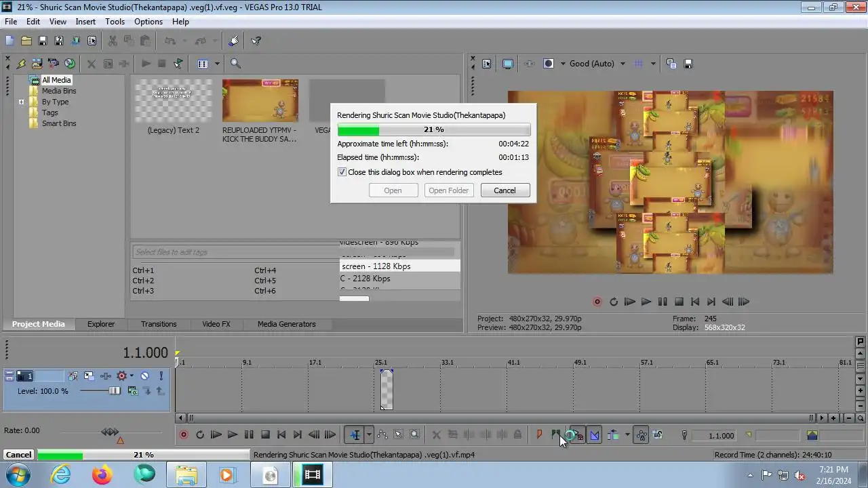Click the timeline transport Record button
The width and height of the screenshot is (868, 488).
[x=184, y=435]
